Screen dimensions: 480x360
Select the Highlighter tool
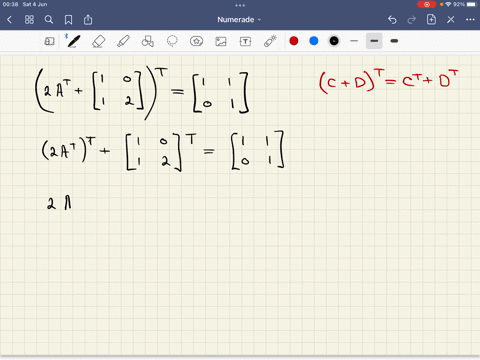click(x=123, y=41)
